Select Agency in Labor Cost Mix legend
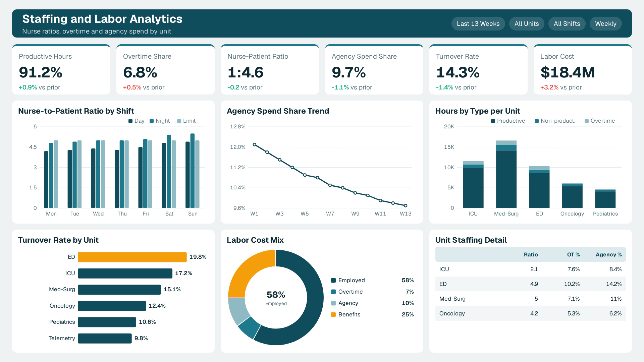644x362 pixels. 372,303
